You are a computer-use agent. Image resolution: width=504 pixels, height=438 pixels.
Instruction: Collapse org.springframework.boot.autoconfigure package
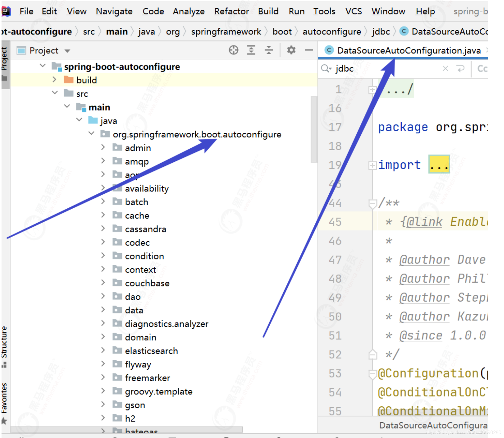click(91, 133)
